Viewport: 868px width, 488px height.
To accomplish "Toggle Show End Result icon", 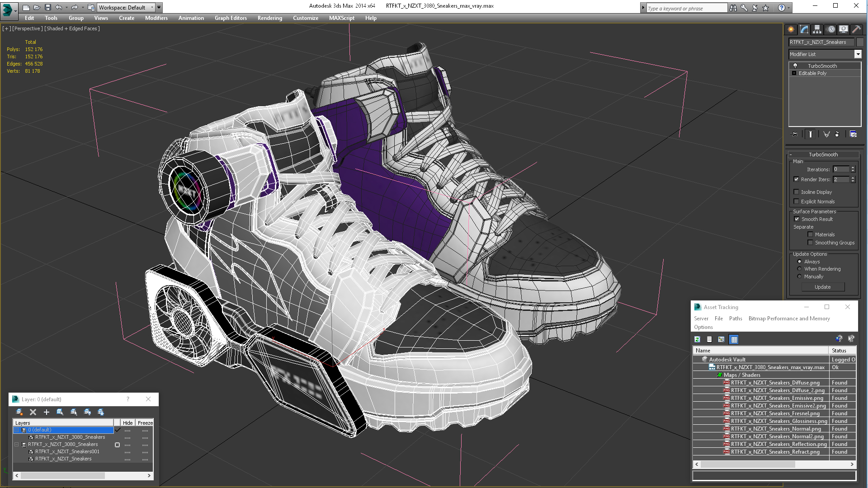I will pyautogui.click(x=811, y=134).
